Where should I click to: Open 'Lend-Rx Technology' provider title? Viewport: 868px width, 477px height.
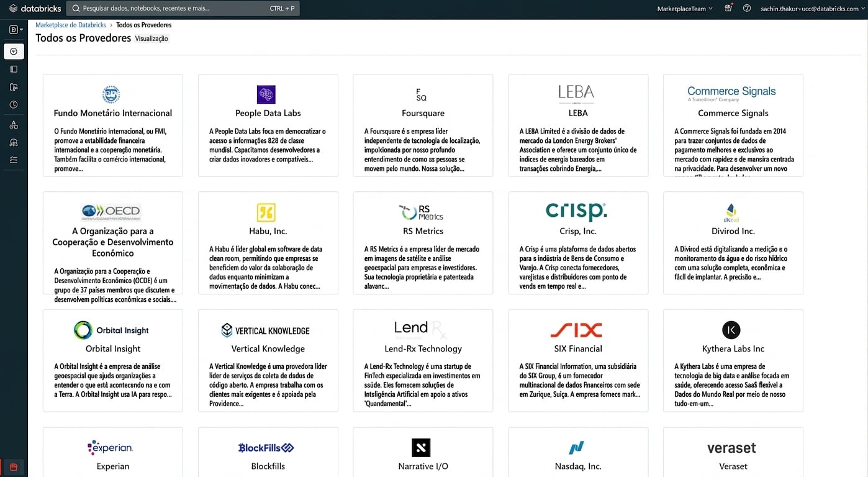pos(423,348)
